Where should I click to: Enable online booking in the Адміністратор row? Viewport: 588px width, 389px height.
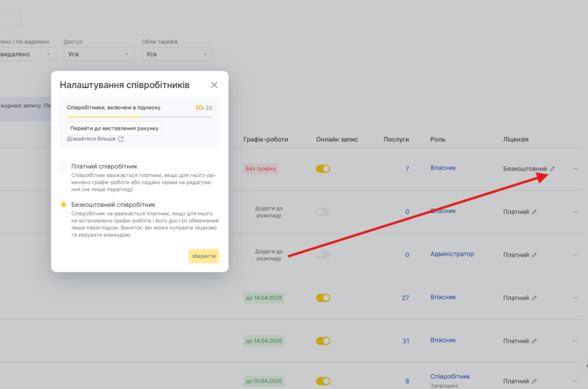(323, 255)
